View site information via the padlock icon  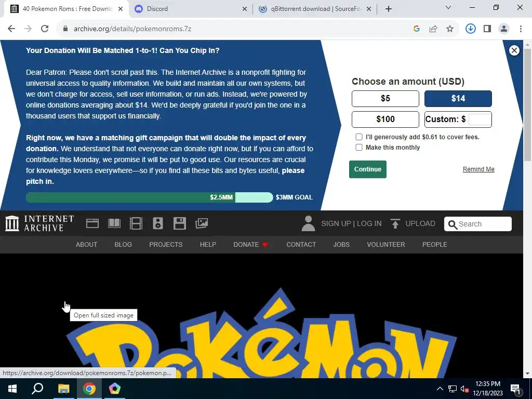[x=65, y=29]
